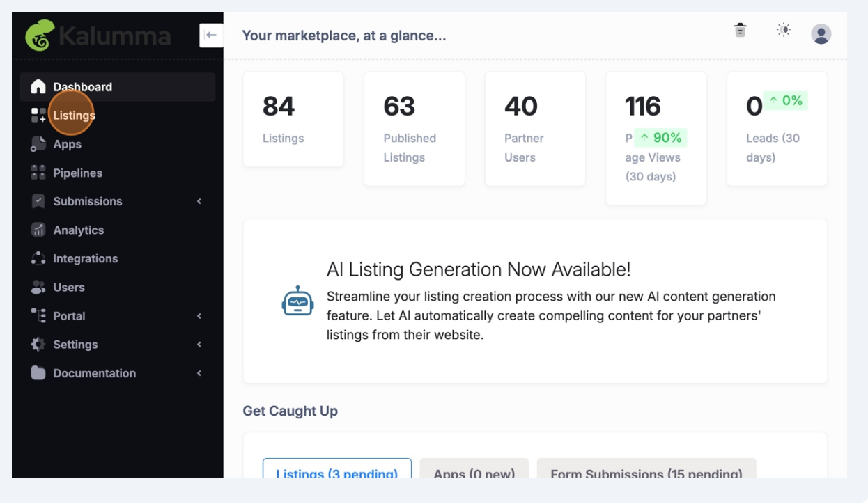Open Users in the sidebar
The image size is (868, 504).
coord(117,287)
